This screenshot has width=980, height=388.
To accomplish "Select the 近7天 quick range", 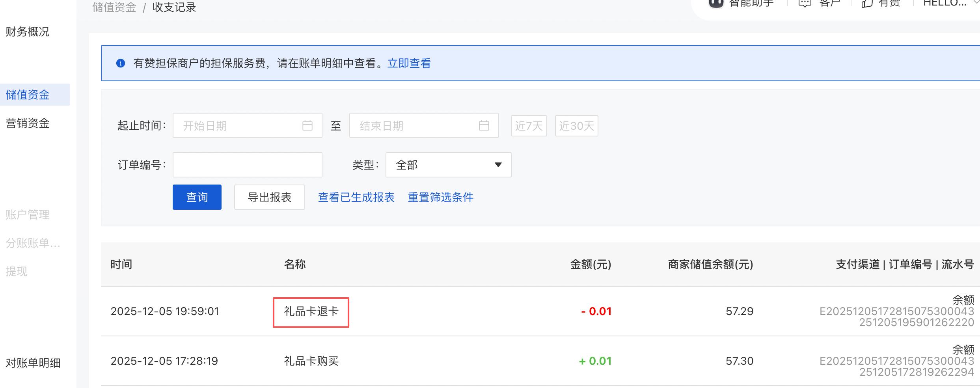I will 529,126.
